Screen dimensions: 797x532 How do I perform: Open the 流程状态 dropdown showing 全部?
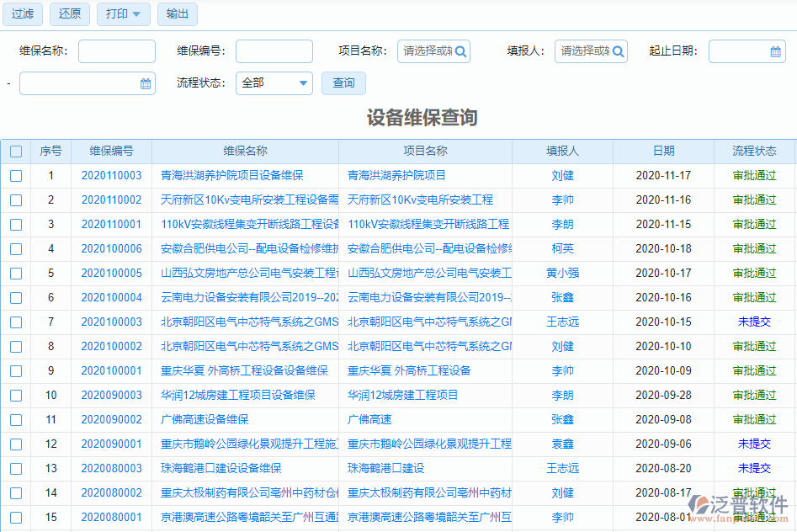coord(274,82)
